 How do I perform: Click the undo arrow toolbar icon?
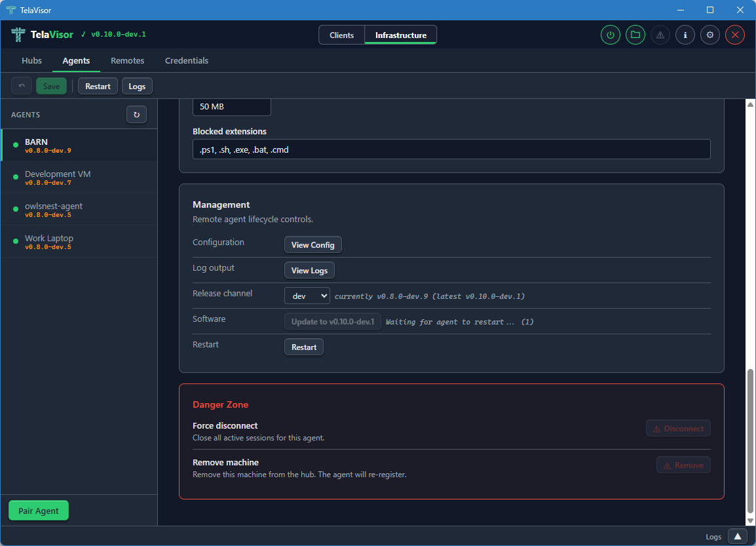[22, 86]
